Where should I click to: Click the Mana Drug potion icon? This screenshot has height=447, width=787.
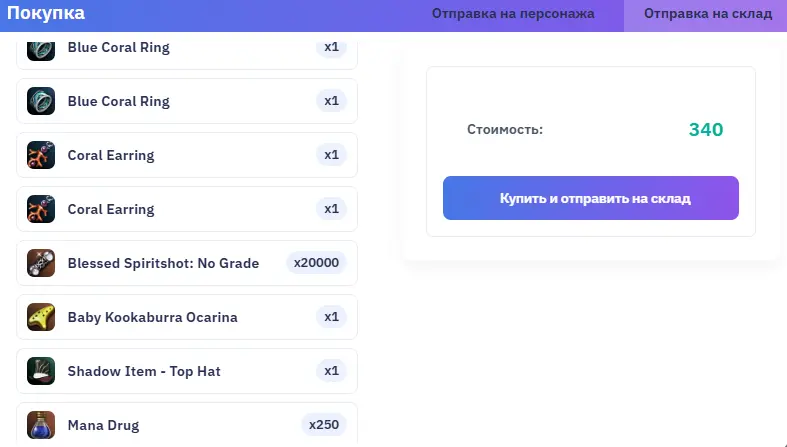(41, 425)
